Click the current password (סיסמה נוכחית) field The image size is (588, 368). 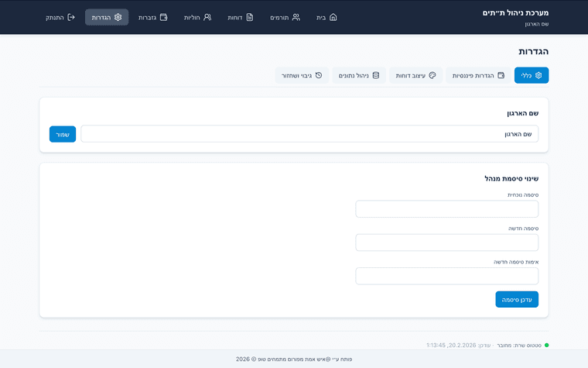pos(446,209)
